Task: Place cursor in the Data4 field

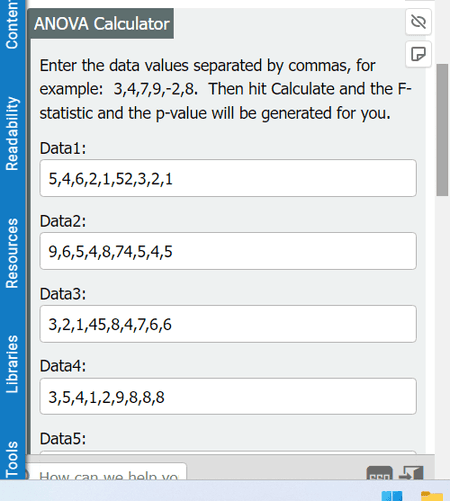Action: [x=228, y=396]
